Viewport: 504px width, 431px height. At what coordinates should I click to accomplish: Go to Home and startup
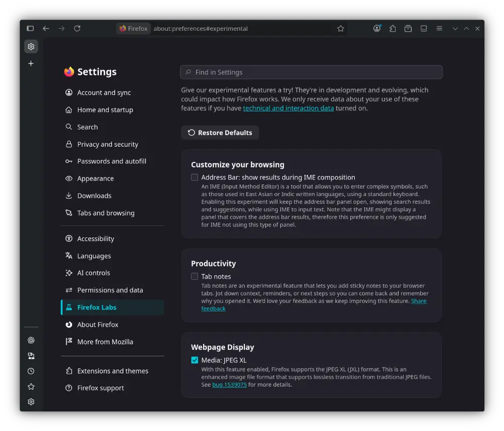pyautogui.click(x=112, y=110)
